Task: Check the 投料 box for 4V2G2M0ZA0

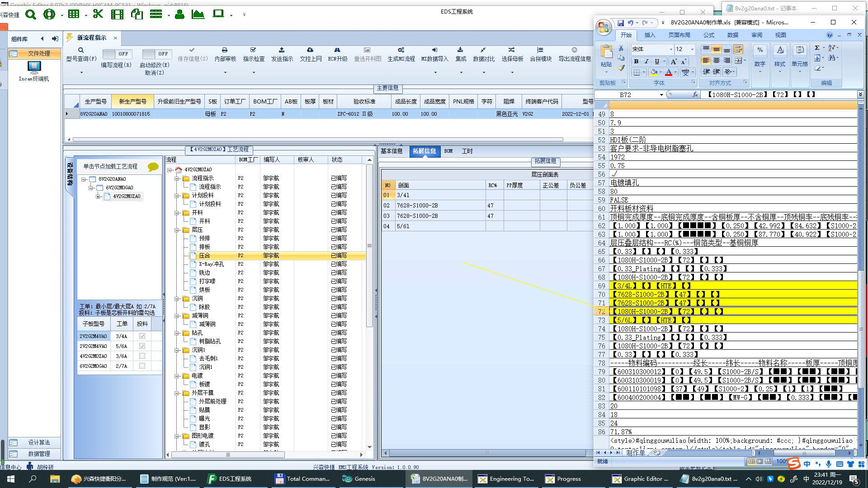Action: (x=142, y=356)
